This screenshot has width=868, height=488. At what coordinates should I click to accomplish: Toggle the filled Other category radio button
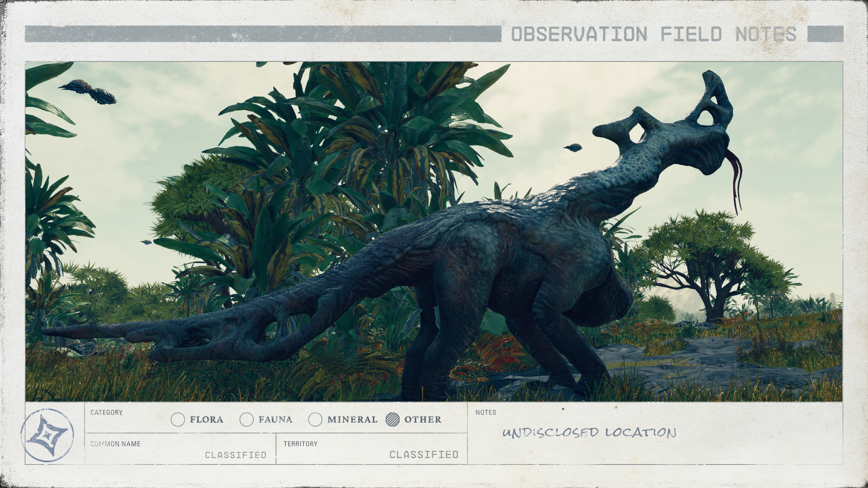(x=393, y=420)
